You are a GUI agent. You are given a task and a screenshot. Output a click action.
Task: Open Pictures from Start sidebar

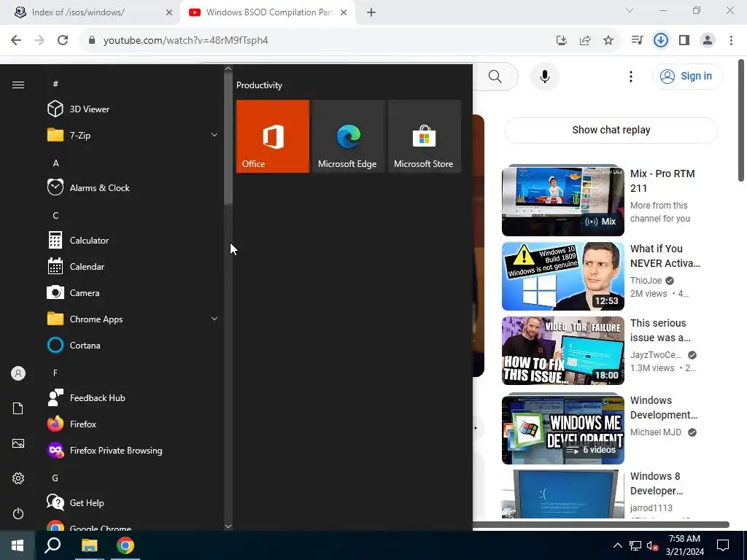(x=18, y=443)
